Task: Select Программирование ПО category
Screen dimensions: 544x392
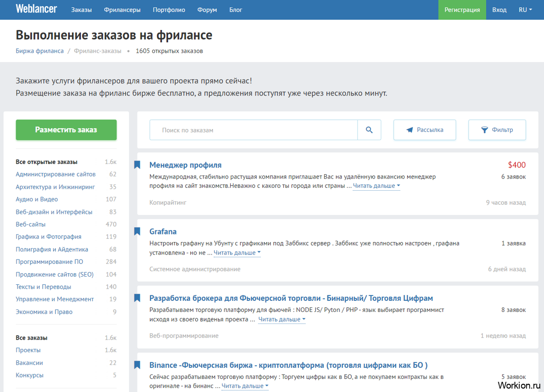Action: coord(49,261)
